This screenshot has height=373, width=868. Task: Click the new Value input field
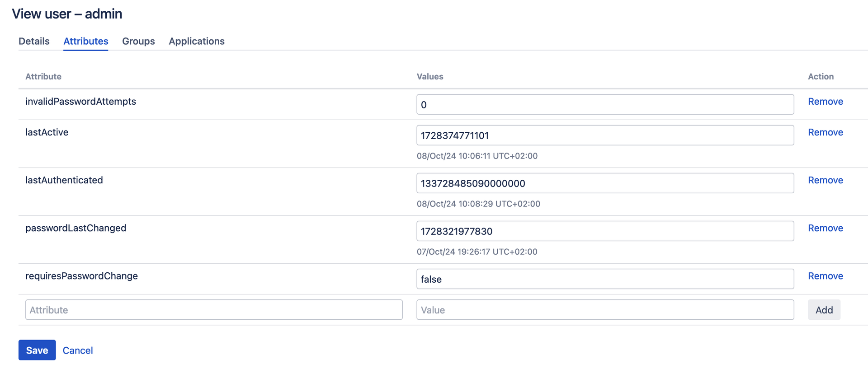605,310
